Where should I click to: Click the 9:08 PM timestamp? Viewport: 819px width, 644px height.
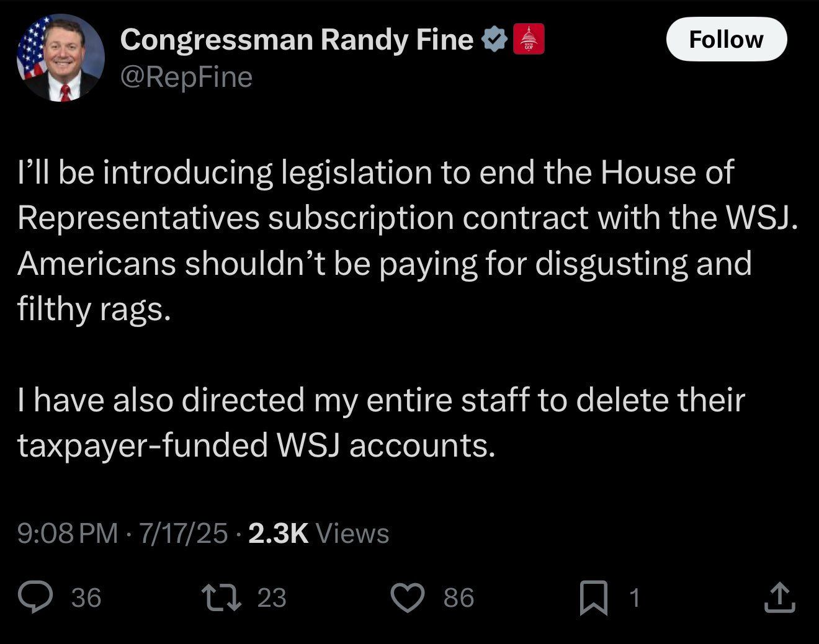point(68,533)
